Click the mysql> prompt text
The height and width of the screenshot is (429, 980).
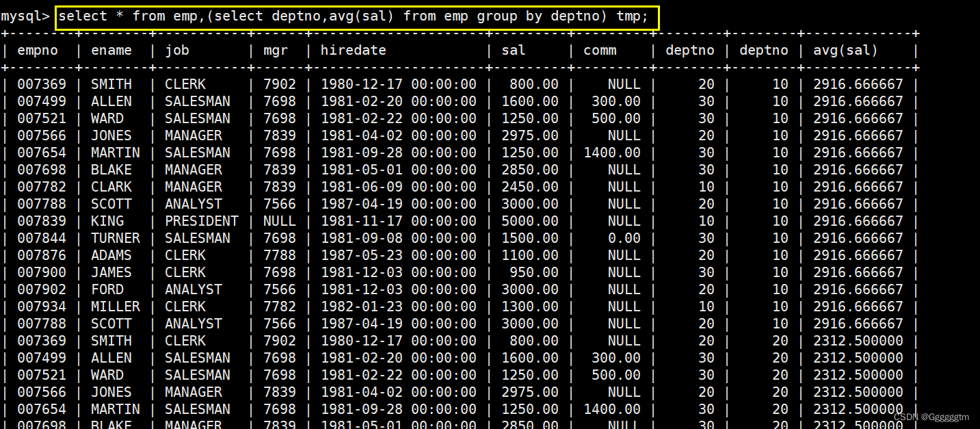pos(25,16)
